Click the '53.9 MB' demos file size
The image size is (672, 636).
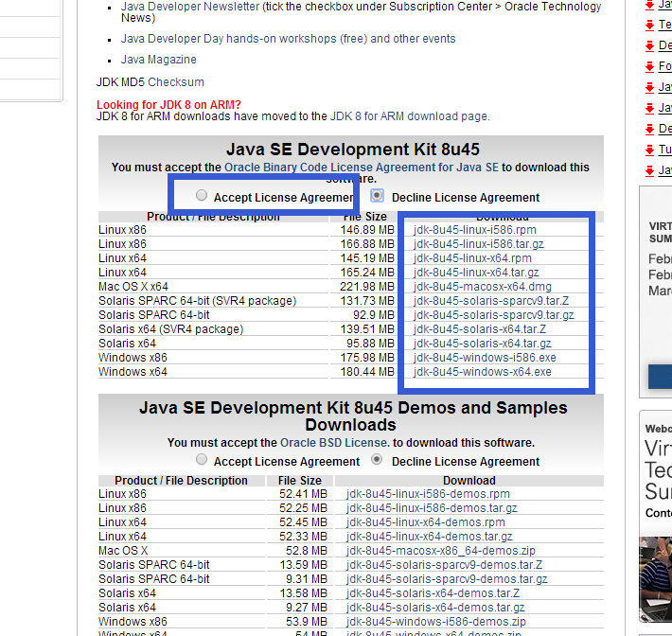click(x=307, y=622)
